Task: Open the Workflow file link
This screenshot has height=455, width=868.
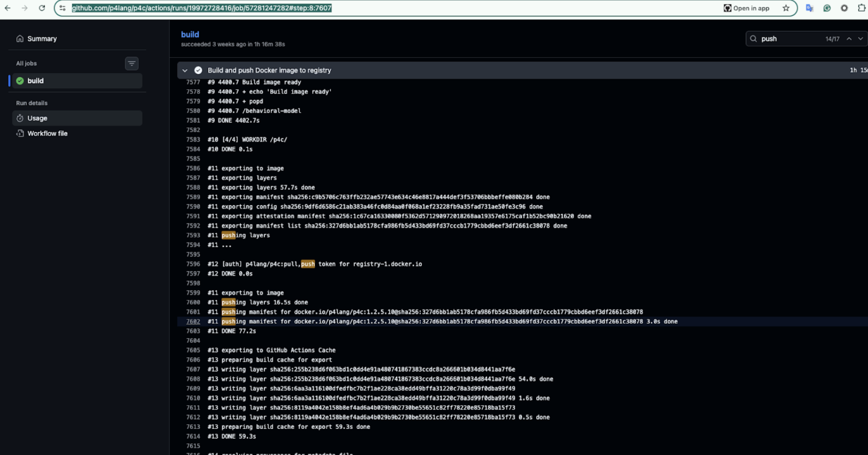Action: pyautogui.click(x=47, y=133)
